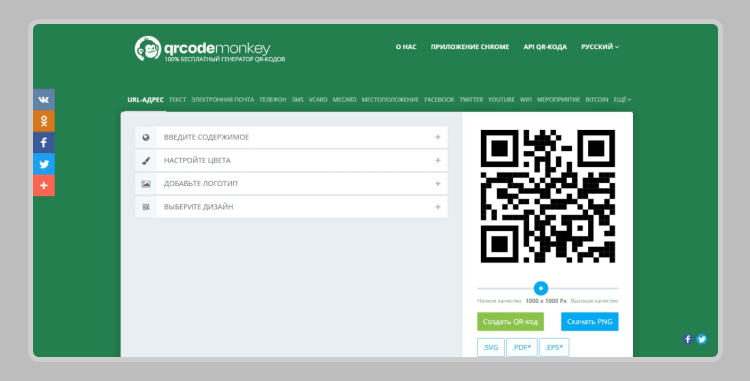Switch to the Электронная почта tab

(x=222, y=99)
